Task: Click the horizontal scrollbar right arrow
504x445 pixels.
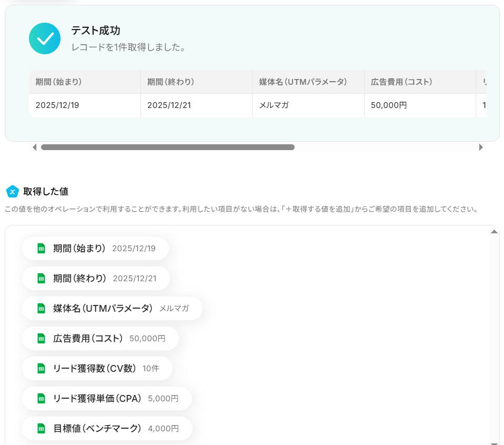Action: [x=481, y=147]
